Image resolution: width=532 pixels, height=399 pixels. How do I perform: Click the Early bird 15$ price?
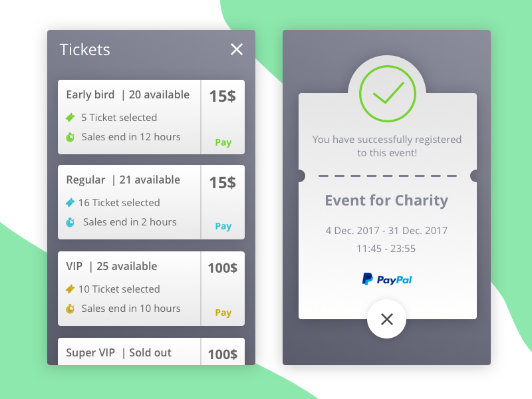tap(223, 96)
